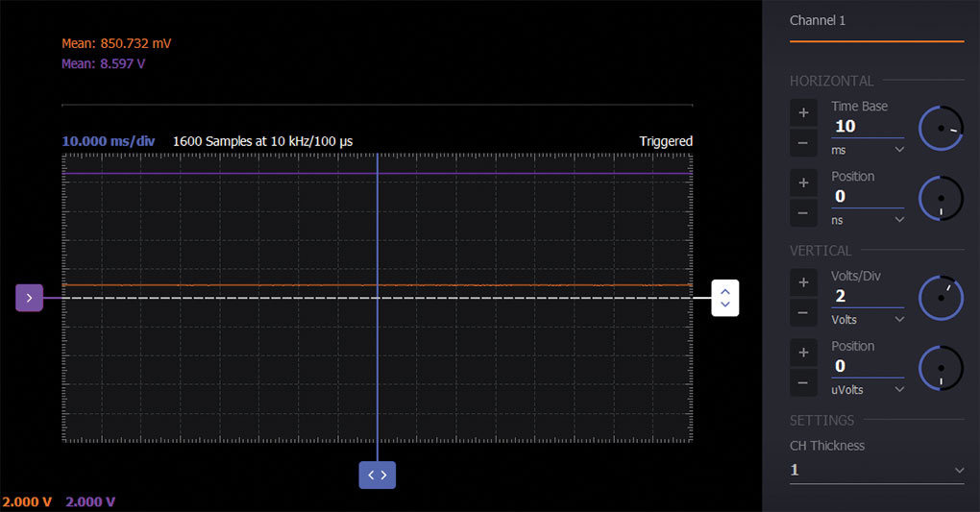The image size is (980, 512).
Task: Click the purple 2.000 V scale label
Action: coord(90,502)
